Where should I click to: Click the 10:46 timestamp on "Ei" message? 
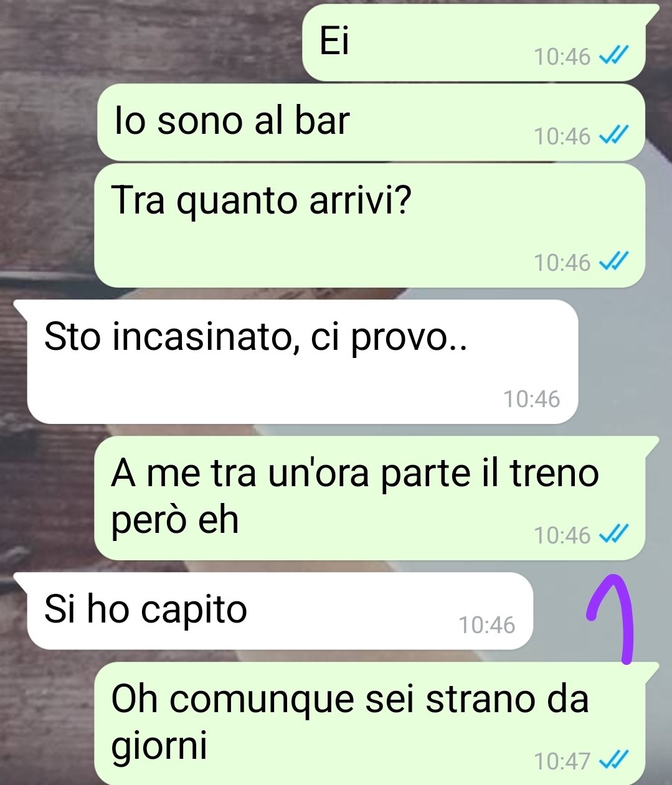(x=562, y=57)
